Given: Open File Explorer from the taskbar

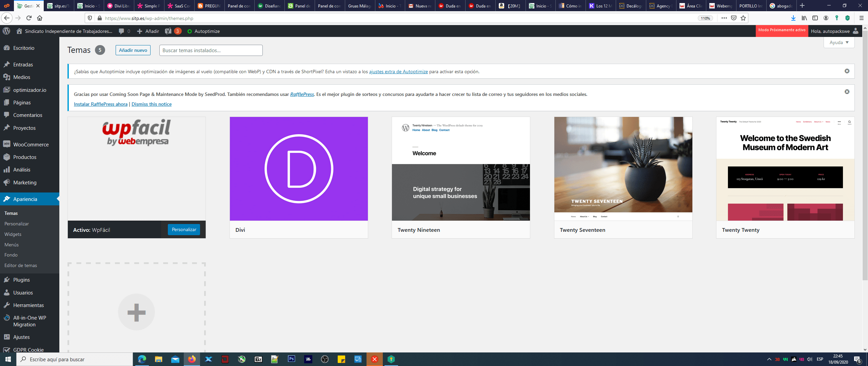Looking at the screenshot, I should coord(158,359).
